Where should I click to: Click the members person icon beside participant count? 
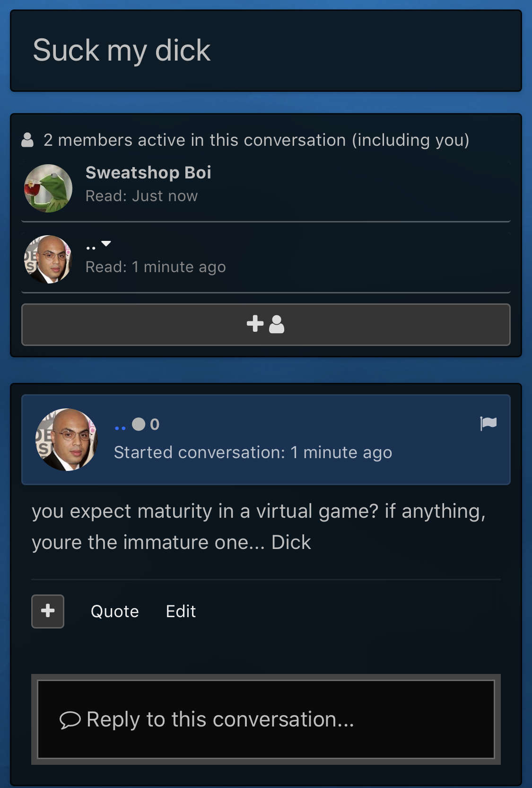point(28,140)
